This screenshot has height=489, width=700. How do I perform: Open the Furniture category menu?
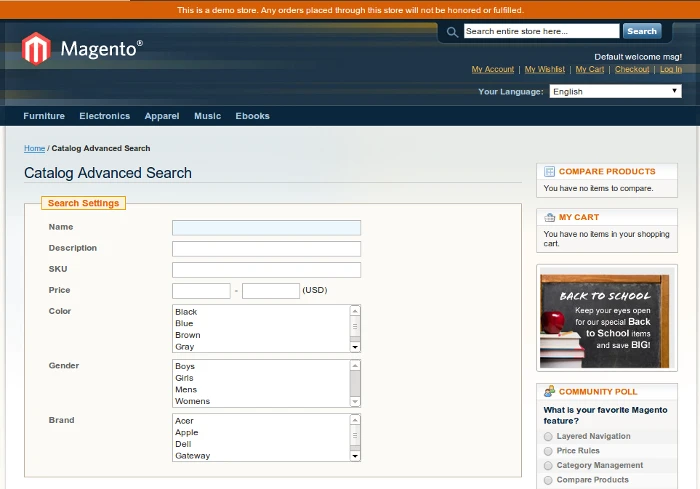[44, 116]
